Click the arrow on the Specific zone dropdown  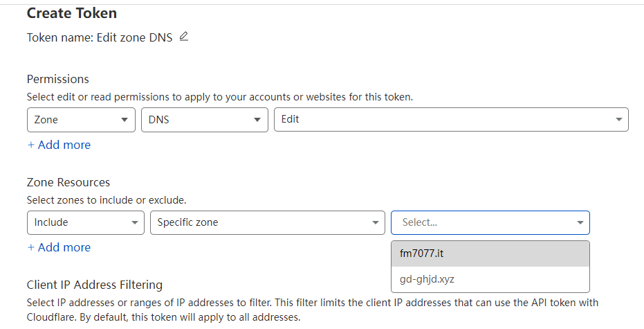pyautogui.click(x=375, y=223)
